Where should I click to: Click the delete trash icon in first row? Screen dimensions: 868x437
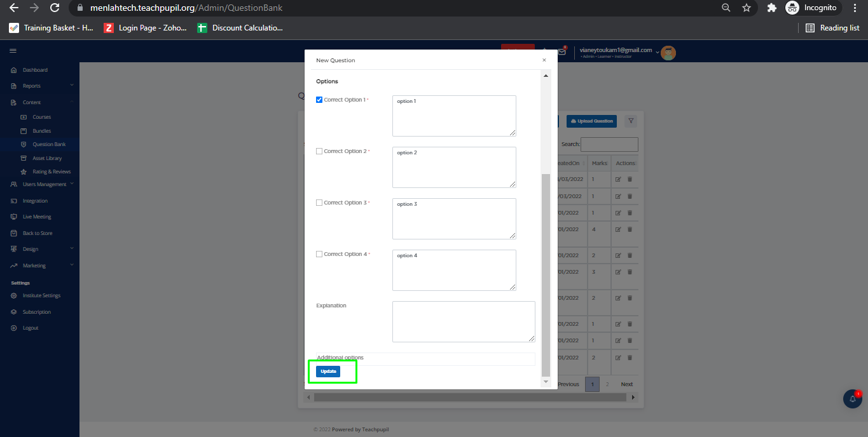tap(630, 180)
